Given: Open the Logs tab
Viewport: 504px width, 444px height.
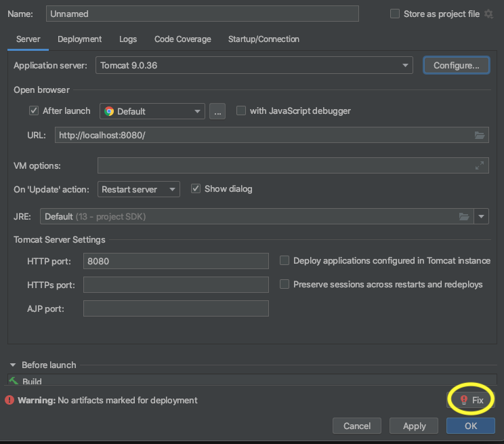Looking at the screenshot, I should pos(128,39).
